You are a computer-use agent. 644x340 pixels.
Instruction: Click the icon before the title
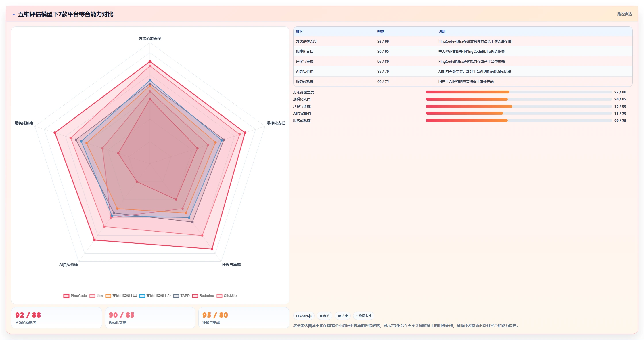click(14, 14)
